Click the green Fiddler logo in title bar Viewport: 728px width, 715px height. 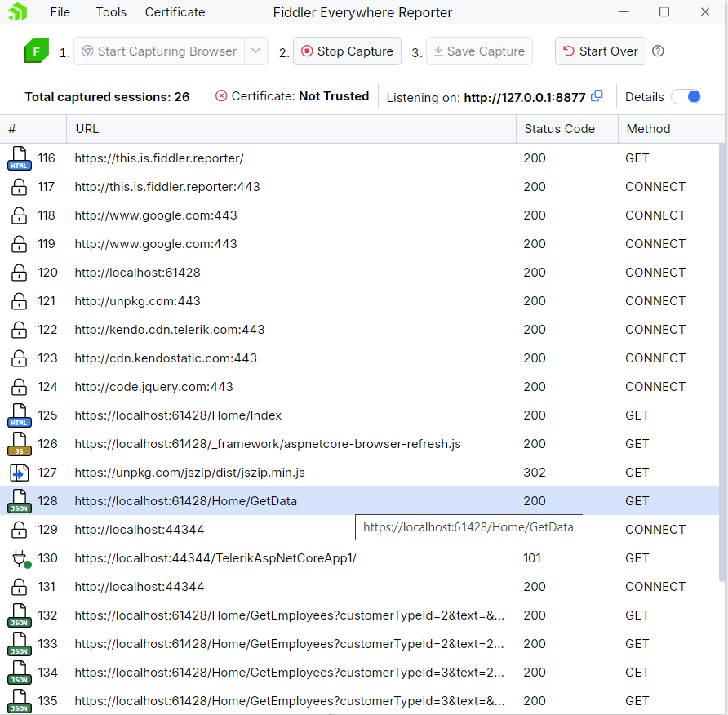pos(18,12)
